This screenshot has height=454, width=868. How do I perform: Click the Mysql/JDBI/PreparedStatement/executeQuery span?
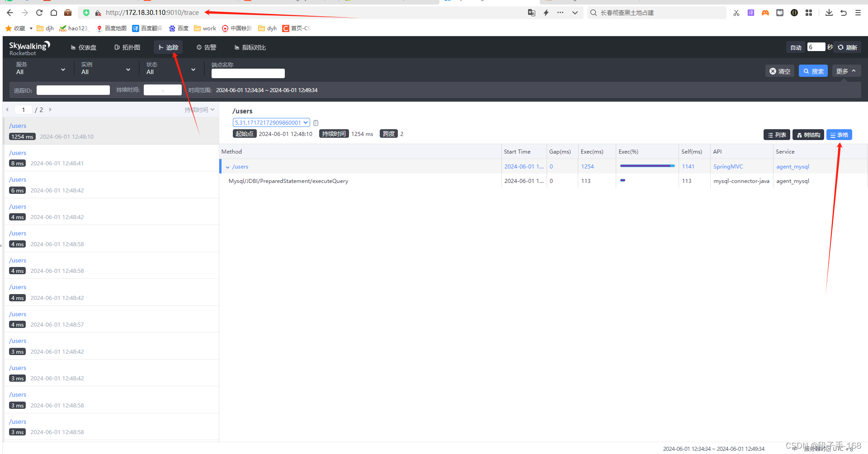pos(288,181)
